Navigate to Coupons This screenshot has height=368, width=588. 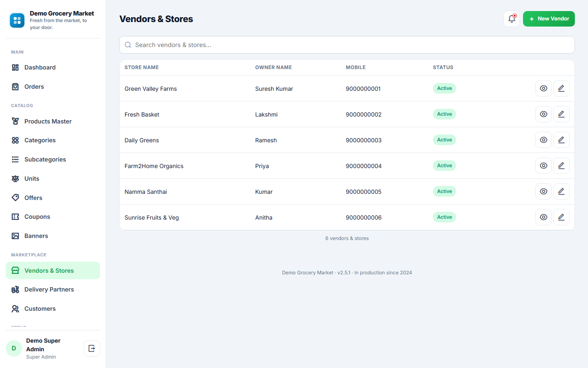coord(53,217)
